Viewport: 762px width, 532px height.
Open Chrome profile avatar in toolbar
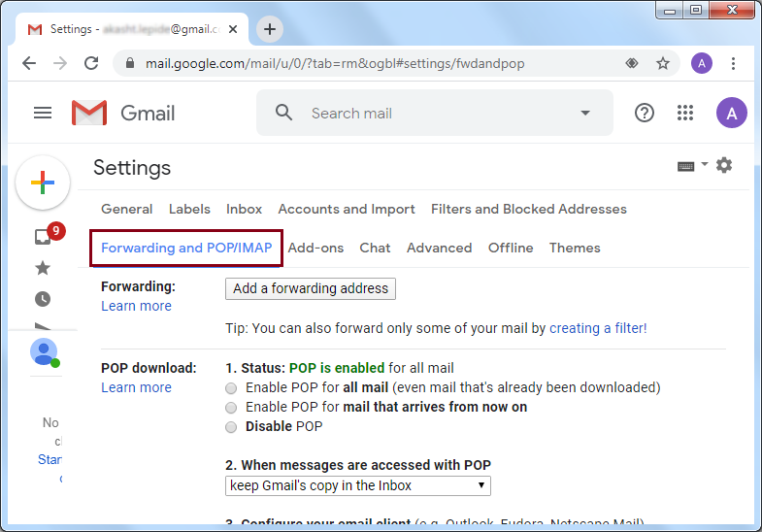[702, 63]
